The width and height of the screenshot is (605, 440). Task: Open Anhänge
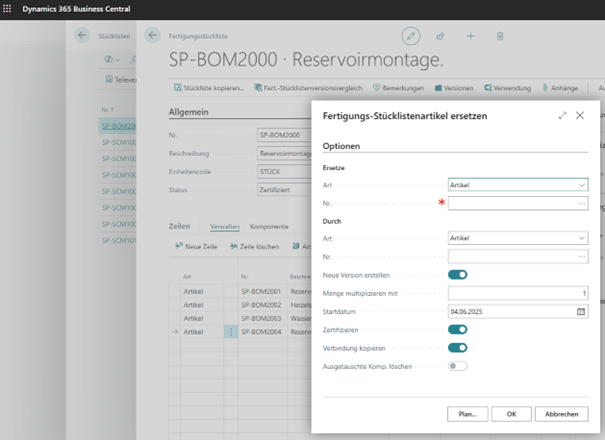(560, 88)
